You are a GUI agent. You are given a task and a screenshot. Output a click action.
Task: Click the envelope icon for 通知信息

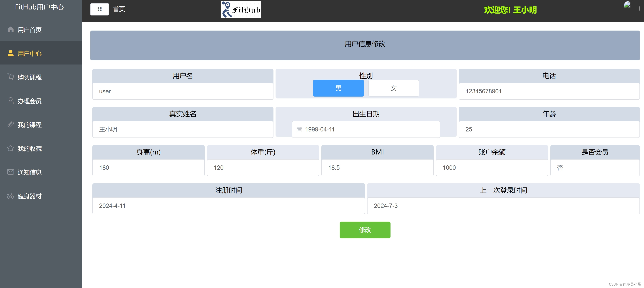(11, 172)
